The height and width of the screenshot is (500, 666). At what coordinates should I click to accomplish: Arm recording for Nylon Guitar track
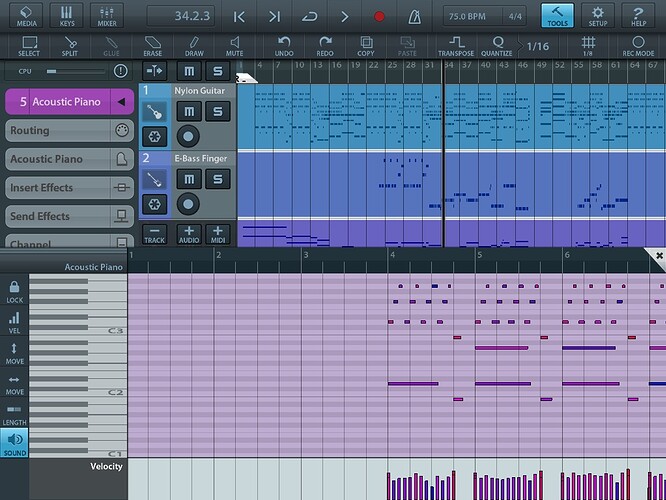click(x=188, y=136)
